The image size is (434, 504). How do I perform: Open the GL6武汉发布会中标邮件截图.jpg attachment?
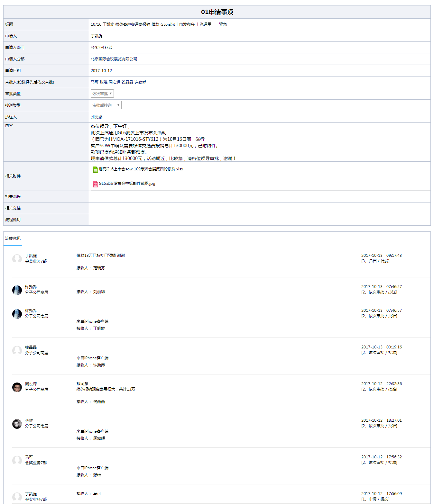point(127,184)
